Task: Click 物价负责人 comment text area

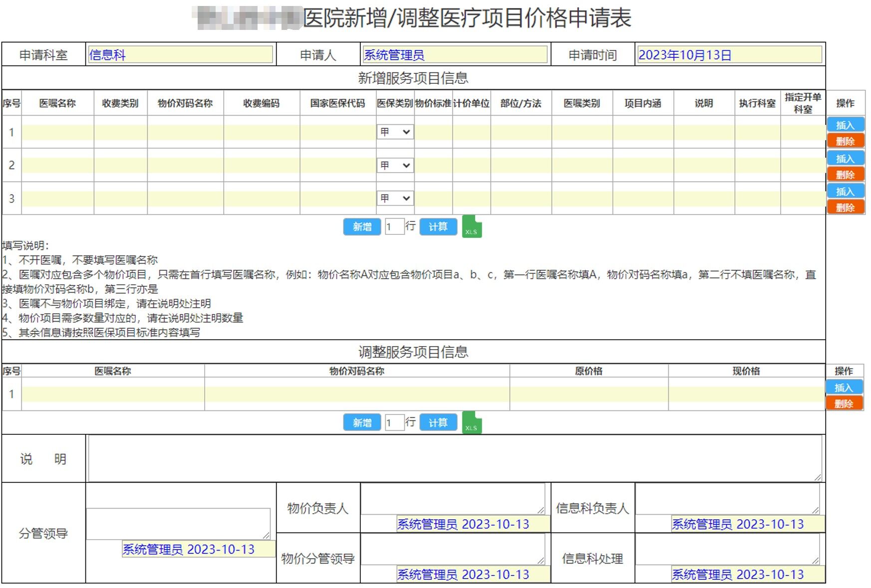Action: 452,499
